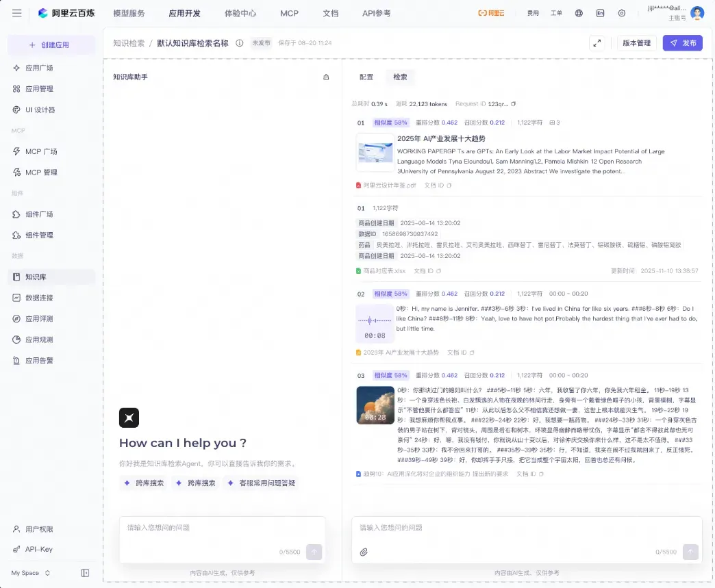Screen dimensions: 715x588
Task: Open the 应用开发 top menu
Action: (185, 13)
